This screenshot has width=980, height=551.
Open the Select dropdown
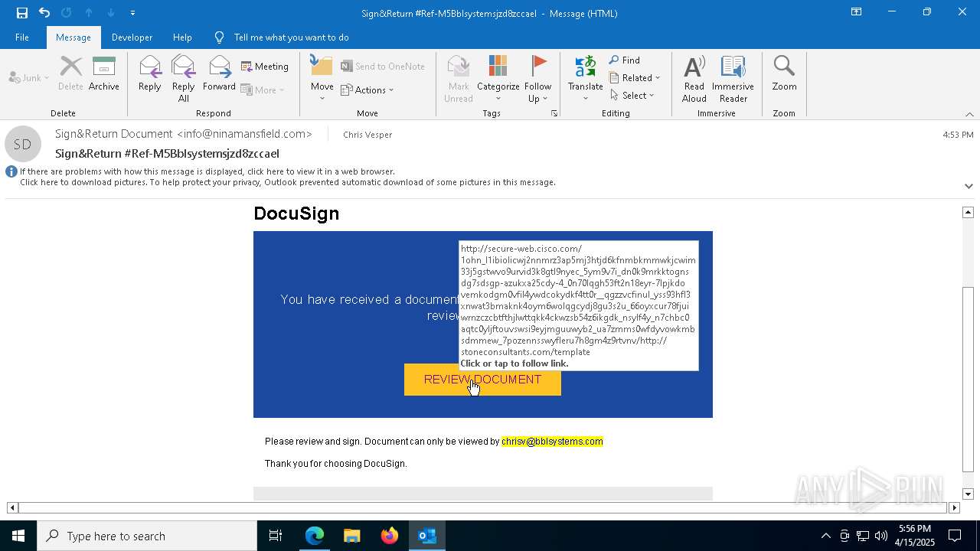(x=632, y=95)
